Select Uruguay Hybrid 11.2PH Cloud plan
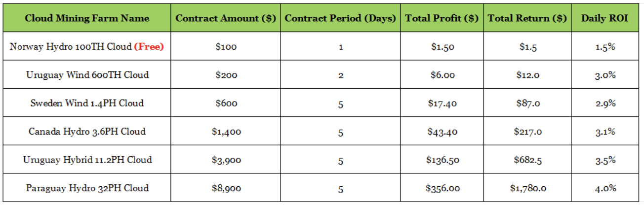Viewport: 644px width, 205px height. point(87,160)
